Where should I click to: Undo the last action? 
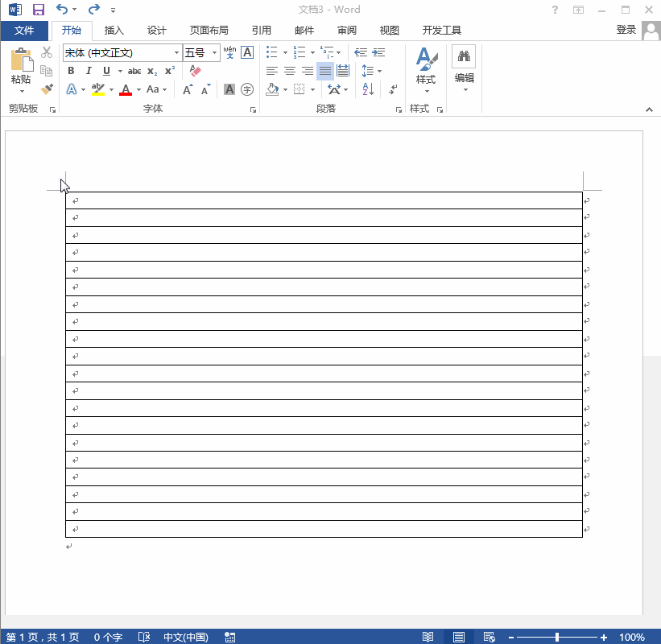click(62, 9)
